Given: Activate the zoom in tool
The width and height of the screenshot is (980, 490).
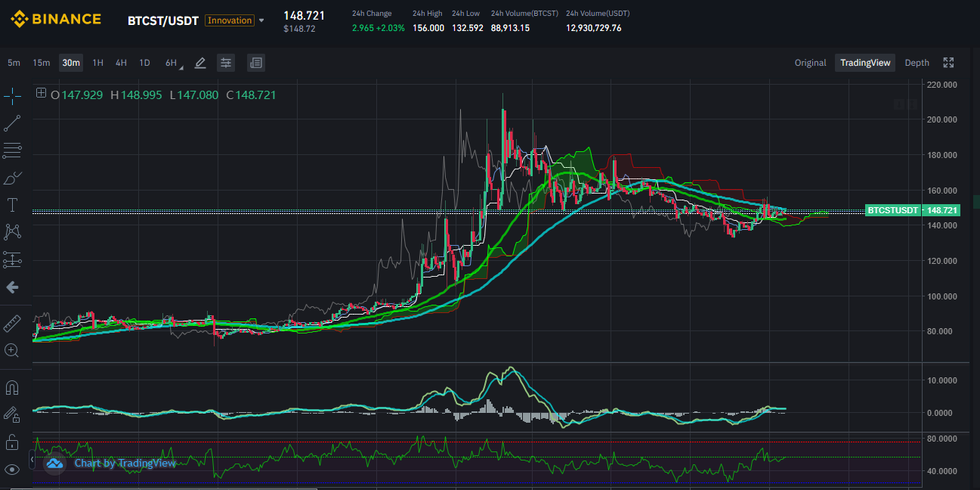Looking at the screenshot, I should (x=12, y=350).
